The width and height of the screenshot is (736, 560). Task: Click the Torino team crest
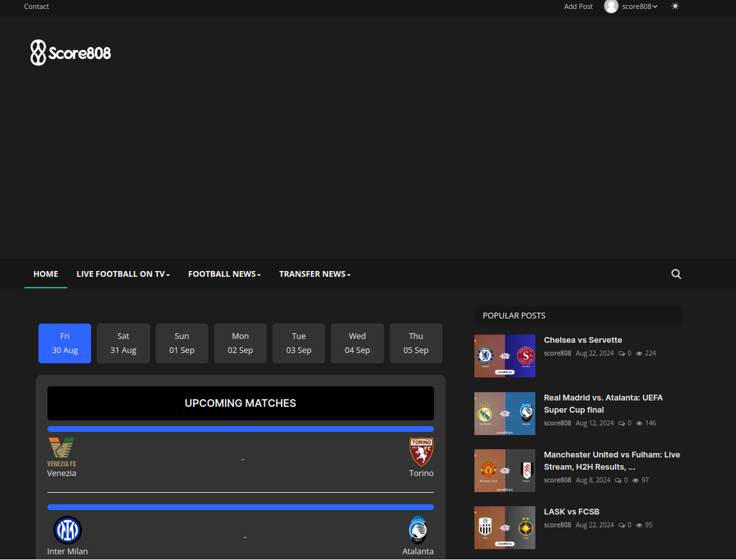421,452
